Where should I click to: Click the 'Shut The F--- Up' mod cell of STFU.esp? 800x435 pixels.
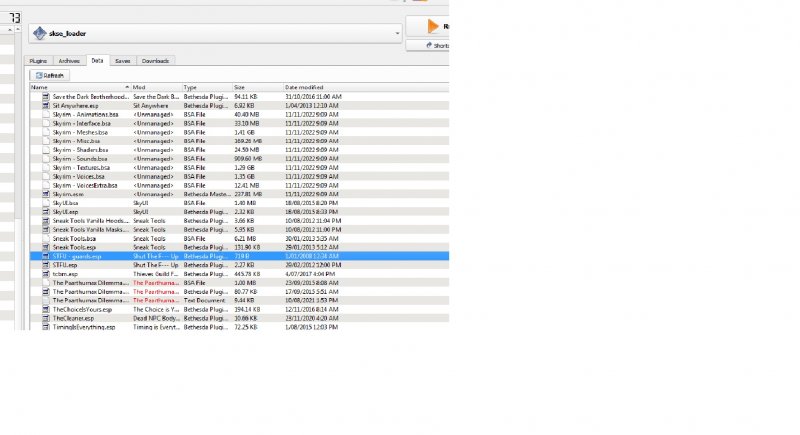[156, 265]
